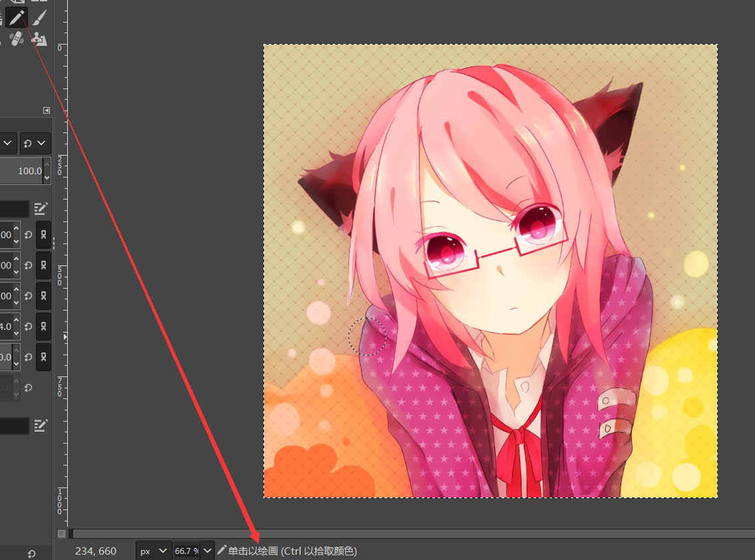Toggle the link button on the second brush setting

43,265
